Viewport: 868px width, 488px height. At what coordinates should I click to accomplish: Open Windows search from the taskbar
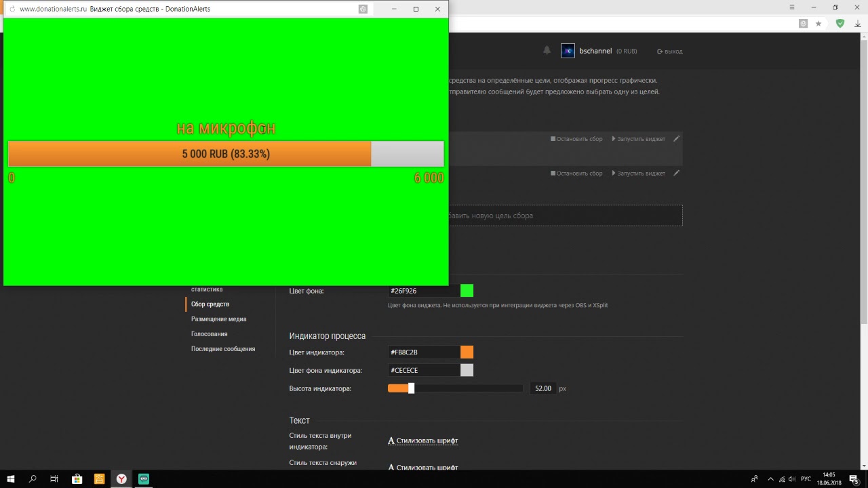click(x=33, y=479)
